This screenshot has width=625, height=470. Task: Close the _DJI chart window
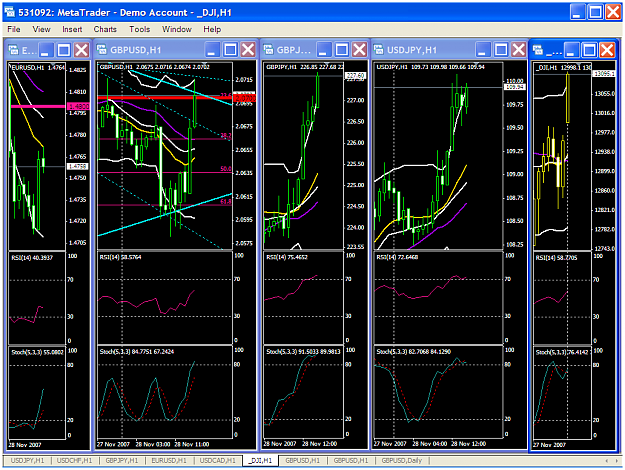click(607, 50)
